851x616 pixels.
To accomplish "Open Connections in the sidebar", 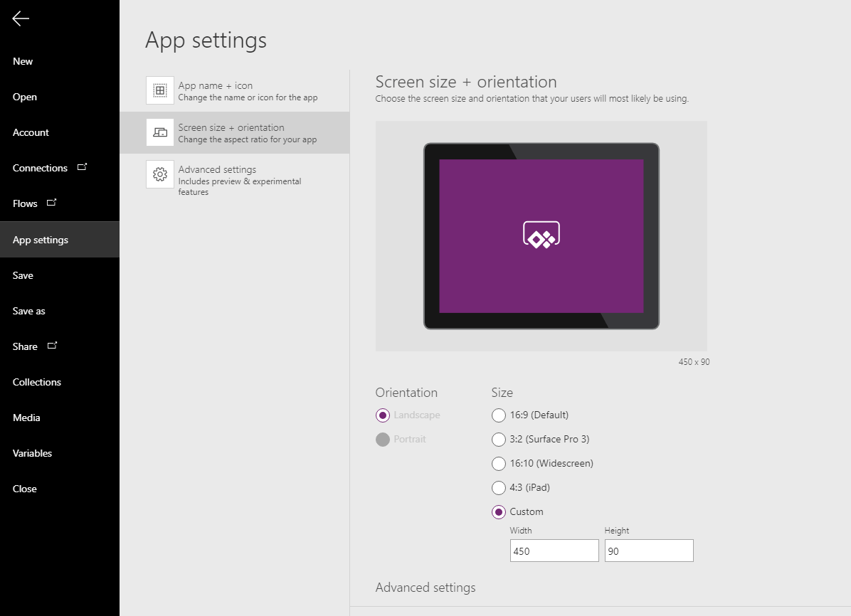I will coord(60,169).
